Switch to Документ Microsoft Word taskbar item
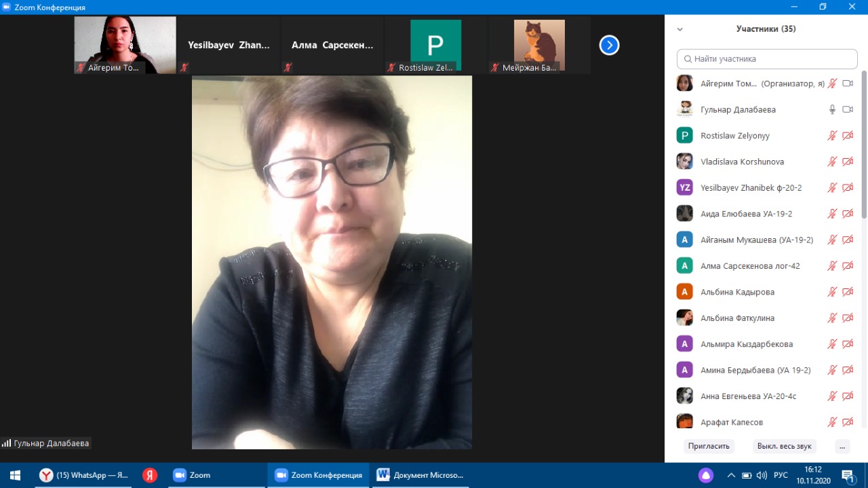 [420, 475]
